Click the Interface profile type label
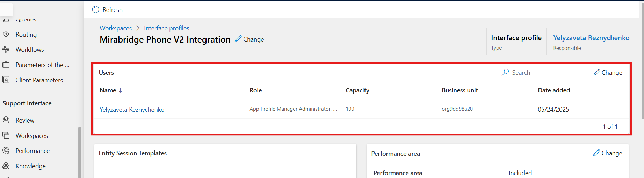644x178 pixels. [516, 38]
